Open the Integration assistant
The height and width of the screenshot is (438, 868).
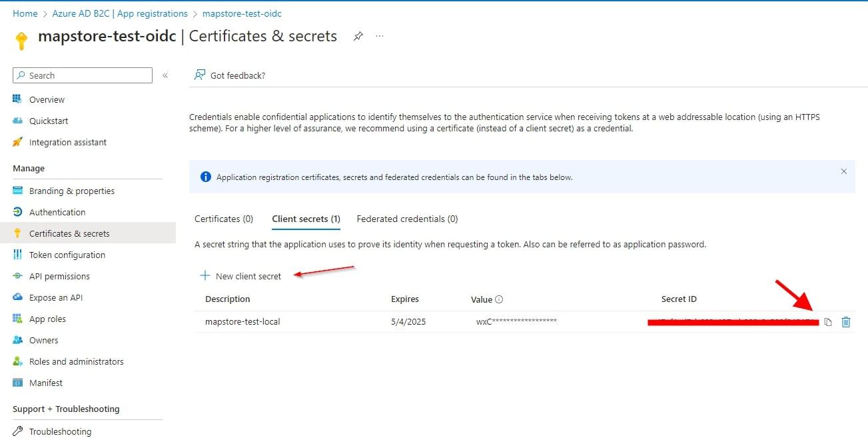click(68, 142)
